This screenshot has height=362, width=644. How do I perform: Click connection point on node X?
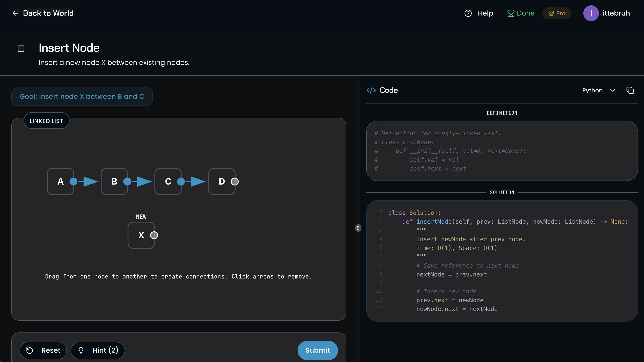click(154, 235)
